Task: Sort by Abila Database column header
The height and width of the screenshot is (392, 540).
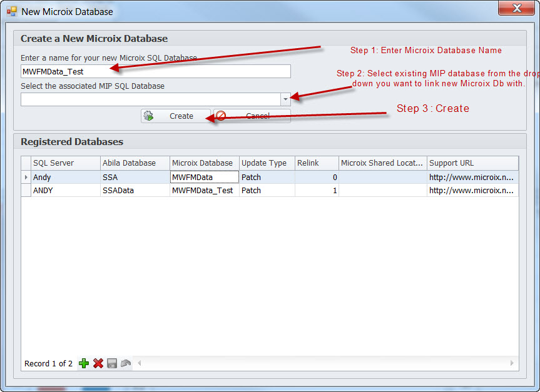Action: click(135, 163)
